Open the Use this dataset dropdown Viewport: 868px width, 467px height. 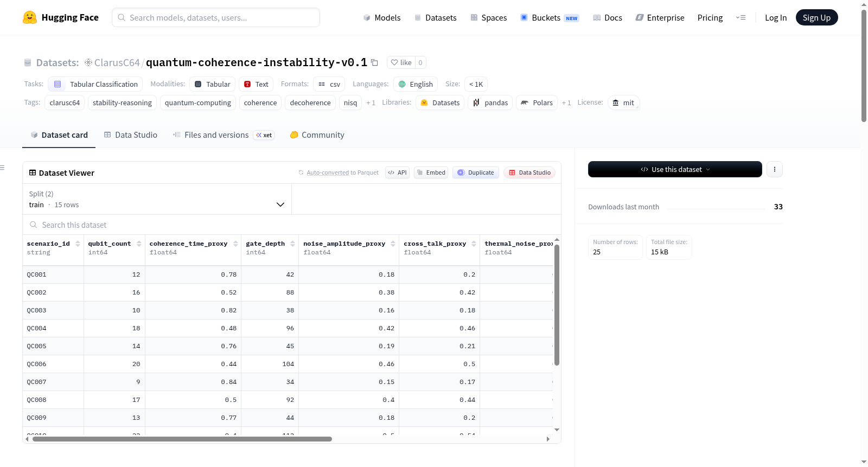(675, 169)
